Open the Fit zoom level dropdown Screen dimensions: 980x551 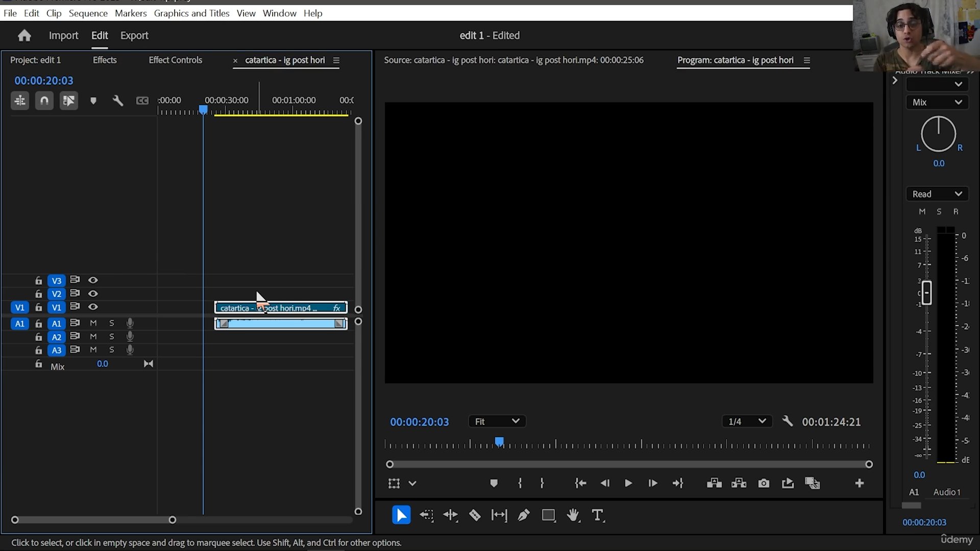click(x=497, y=421)
